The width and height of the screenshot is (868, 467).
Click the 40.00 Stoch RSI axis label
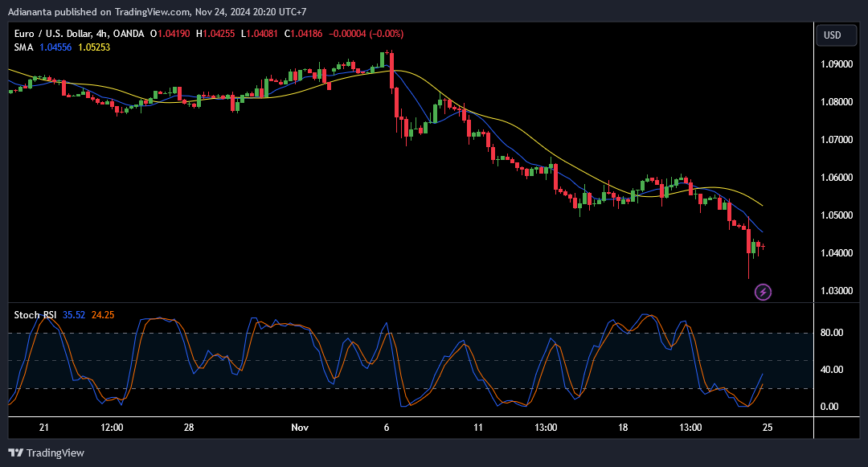832,370
